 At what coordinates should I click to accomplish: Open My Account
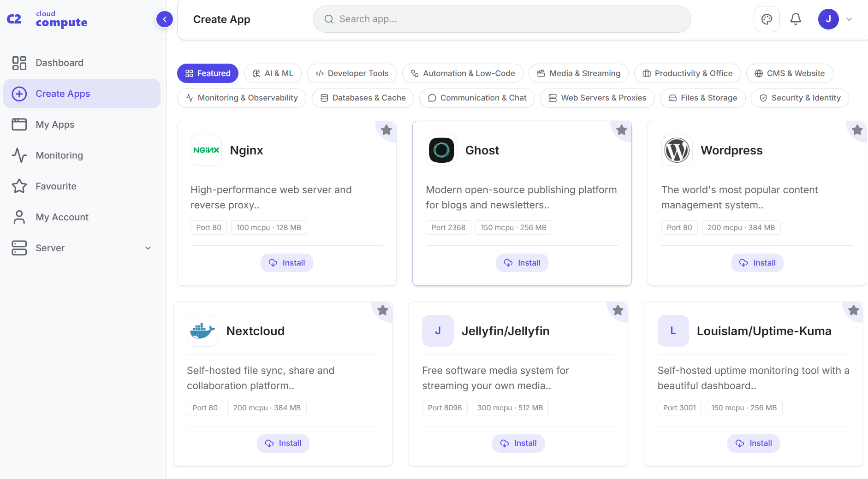pos(82,217)
